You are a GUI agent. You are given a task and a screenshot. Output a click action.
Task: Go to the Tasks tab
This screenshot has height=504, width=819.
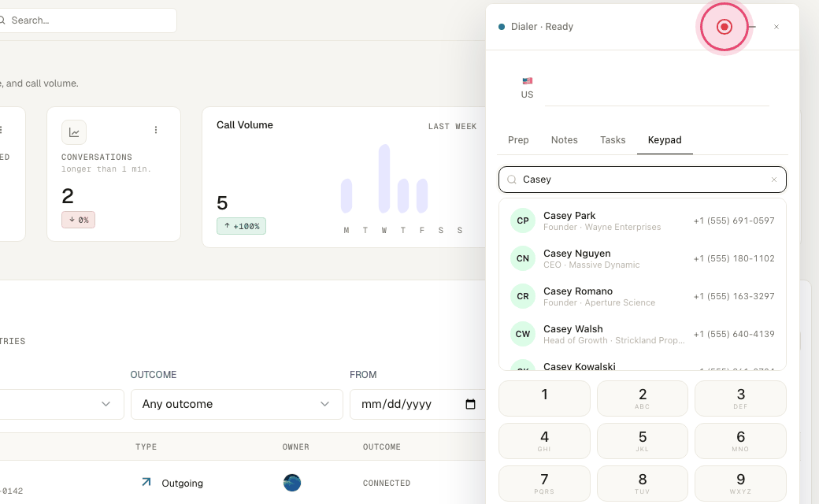pos(613,140)
